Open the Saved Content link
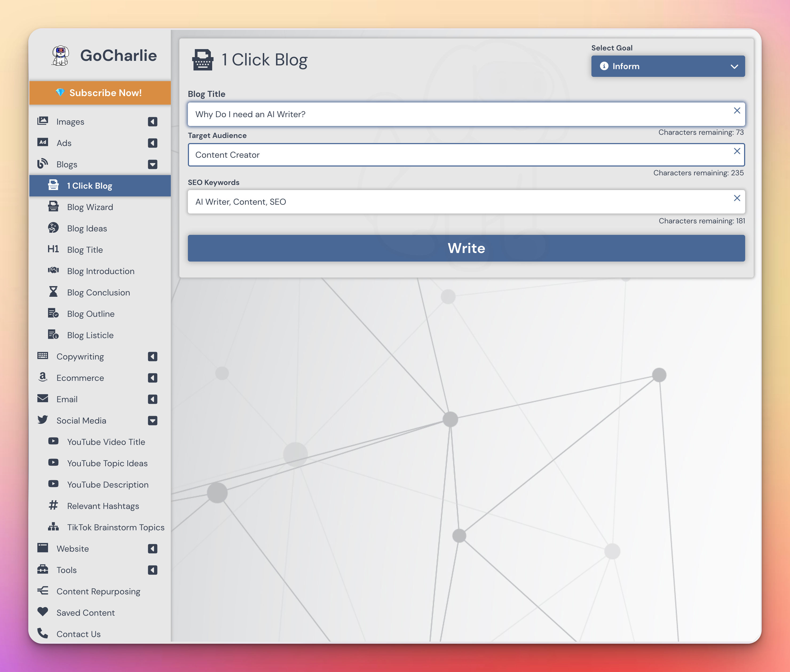Image resolution: width=790 pixels, height=672 pixels. tap(100, 612)
